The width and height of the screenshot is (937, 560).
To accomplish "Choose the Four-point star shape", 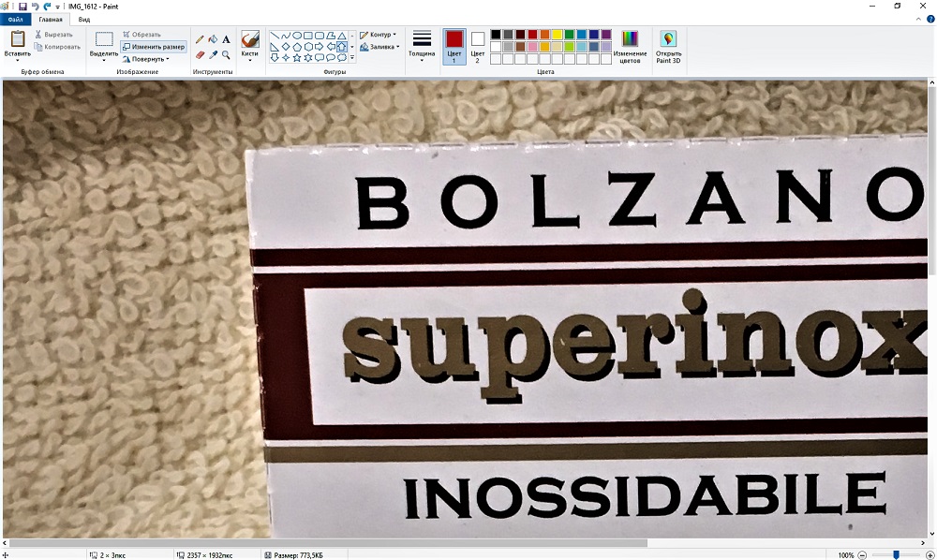I will 286,58.
